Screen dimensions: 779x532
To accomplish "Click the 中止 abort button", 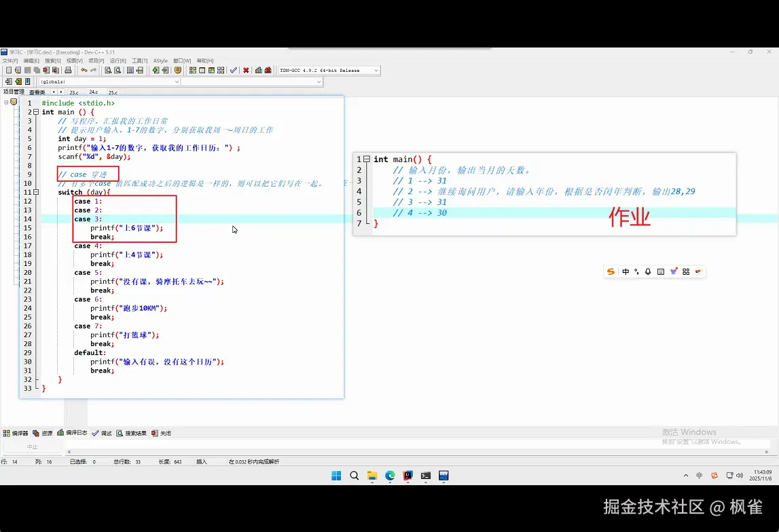I will point(33,446).
